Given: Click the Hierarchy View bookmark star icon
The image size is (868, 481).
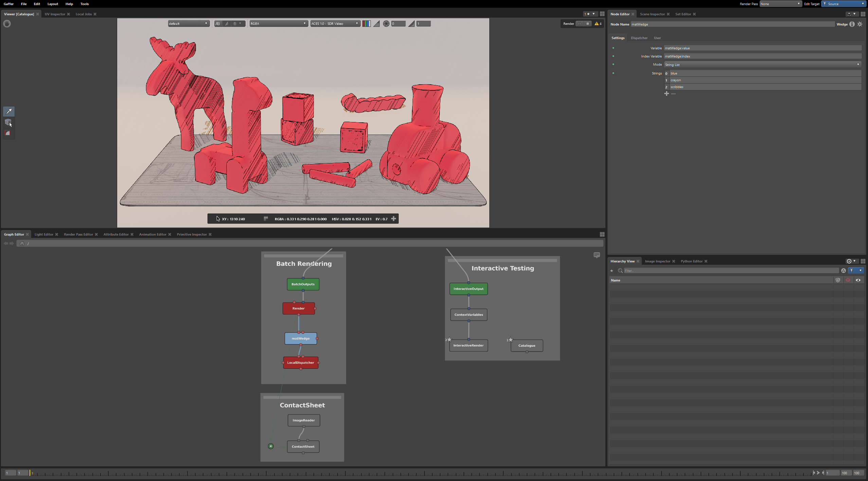Looking at the screenshot, I should (612, 271).
